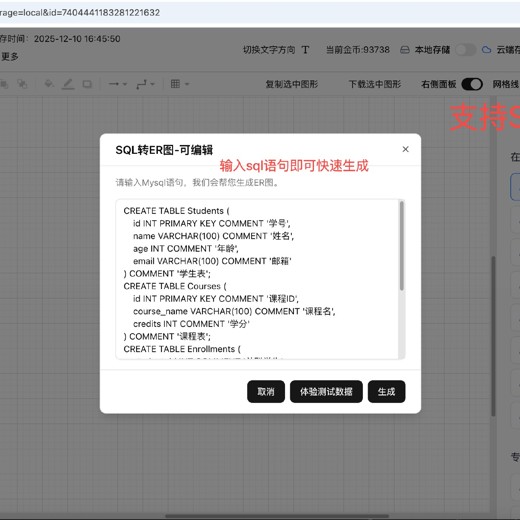This screenshot has height=520, width=520.
Task: Click the canvas vertical scrollbar
Action: [x=493, y=337]
